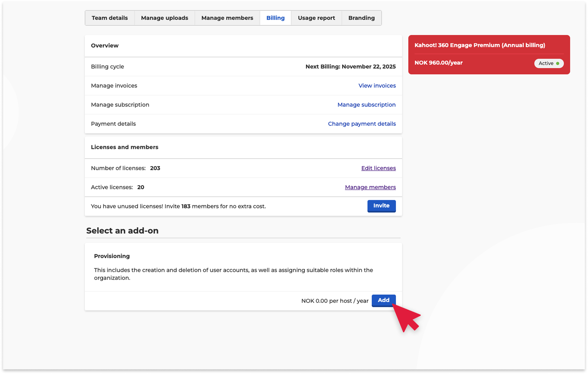Viewport: 588px width, 374px height.
Task: Open the Manage subscription link
Action: tap(367, 105)
